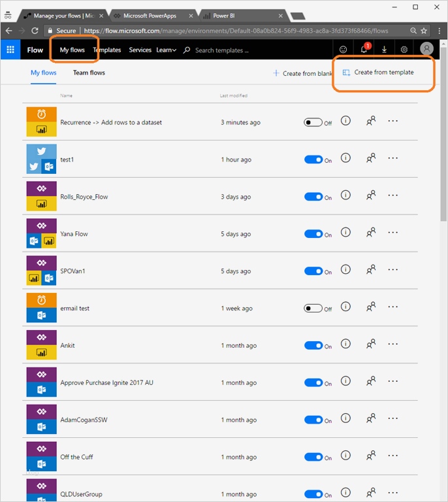Open more options for AdamCoganSSW flow
The image size is (448, 502).
click(392, 418)
